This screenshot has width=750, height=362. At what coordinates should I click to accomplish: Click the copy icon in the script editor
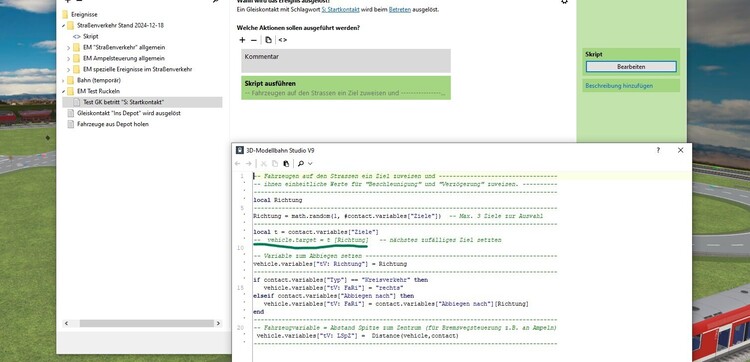pos(275,164)
